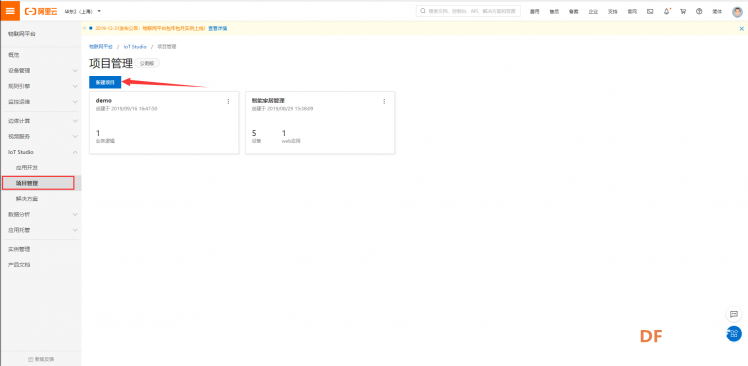Open the chat support bubble icon
Viewport: 748px width, 366px height.
pos(734,314)
